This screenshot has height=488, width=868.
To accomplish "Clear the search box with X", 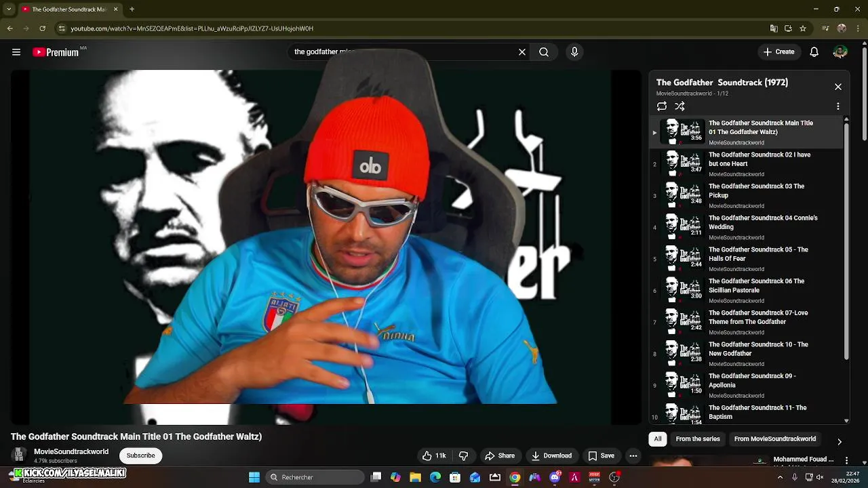I will click(522, 52).
